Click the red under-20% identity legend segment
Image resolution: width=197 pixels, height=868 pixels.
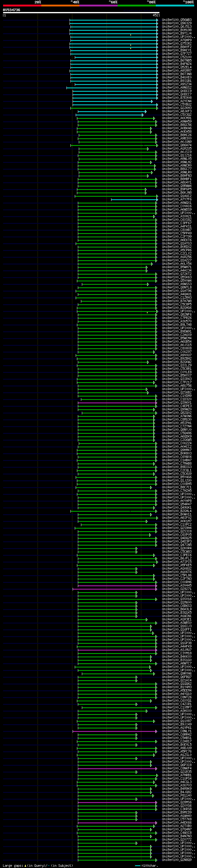pos(22,6)
